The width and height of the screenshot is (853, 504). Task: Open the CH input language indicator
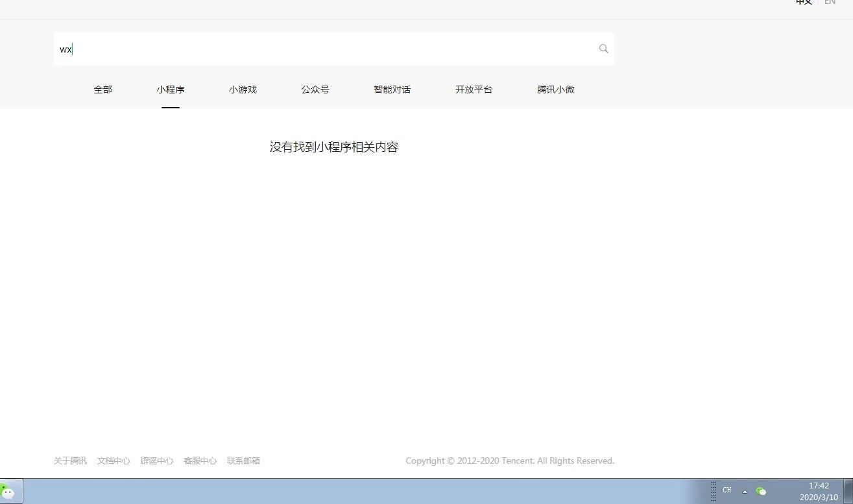click(x=727, y=490)
